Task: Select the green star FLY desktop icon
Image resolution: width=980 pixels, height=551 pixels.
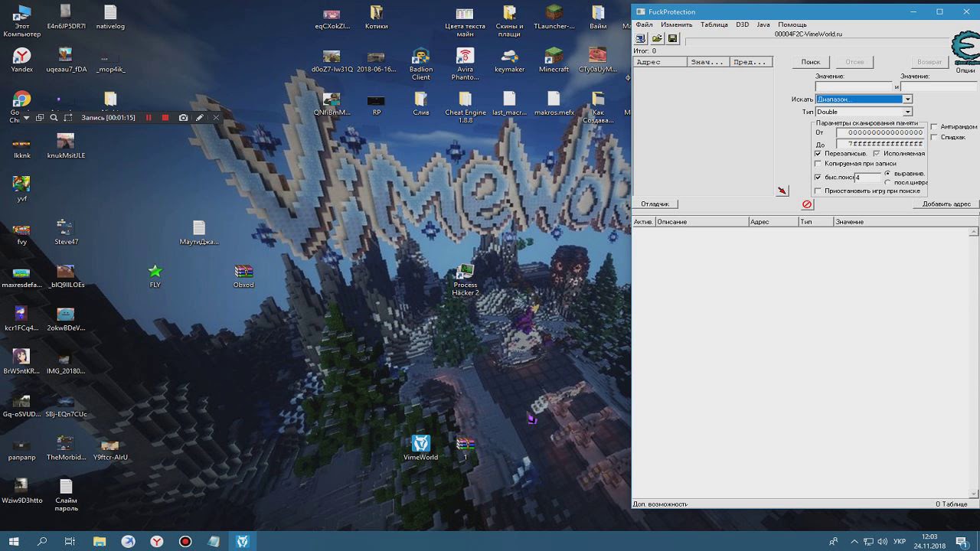Action: coord(155,276)
